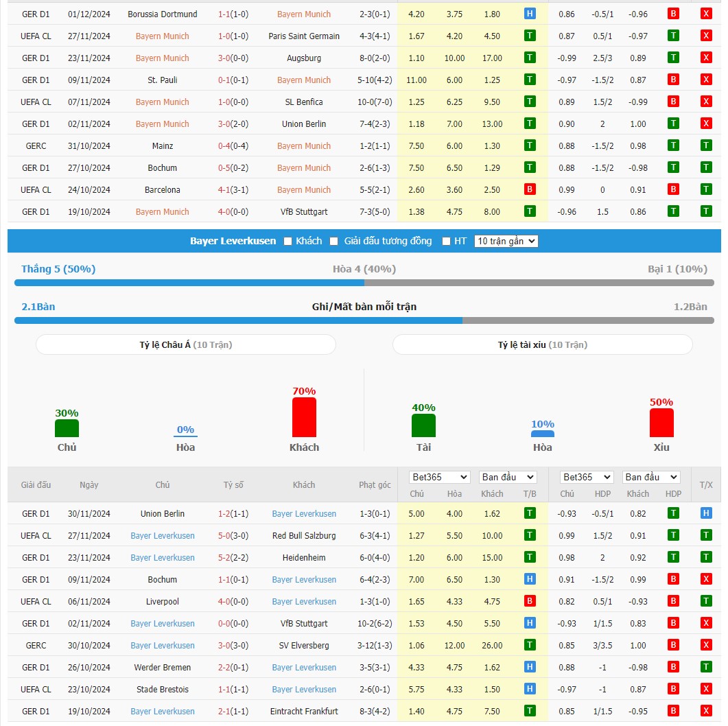Click green T handicap icon in VfB Stuttgart 19/10 row
This screenshot has height=726, width=728.
tap(673, 211)
